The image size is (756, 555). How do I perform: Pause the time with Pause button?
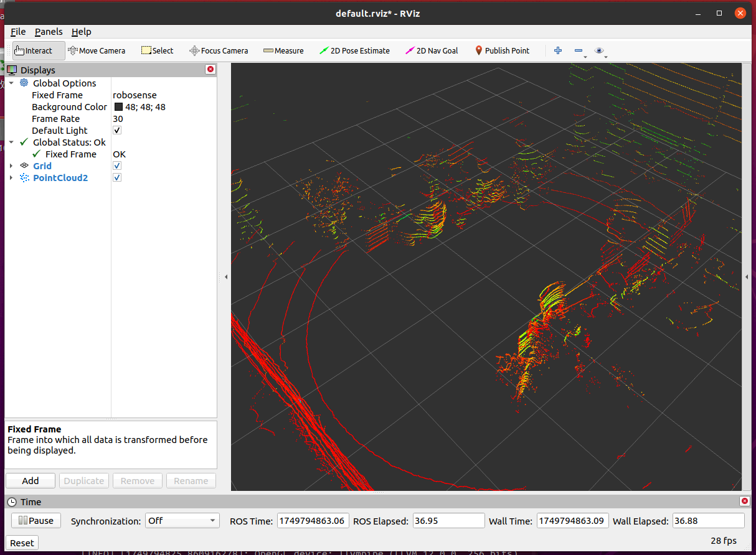(36, 521)
